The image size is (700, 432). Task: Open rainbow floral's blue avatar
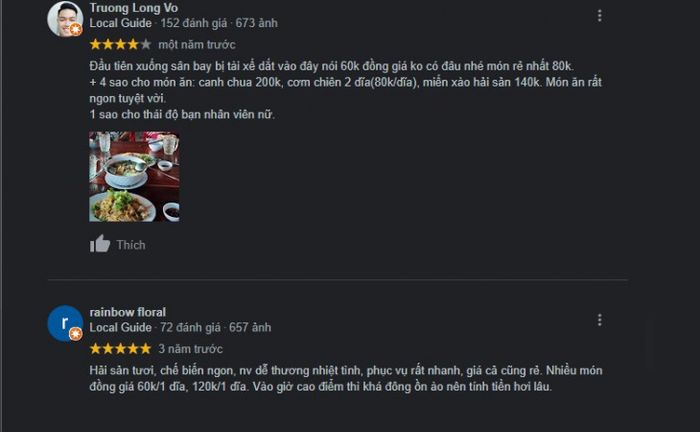click(65, 323)
